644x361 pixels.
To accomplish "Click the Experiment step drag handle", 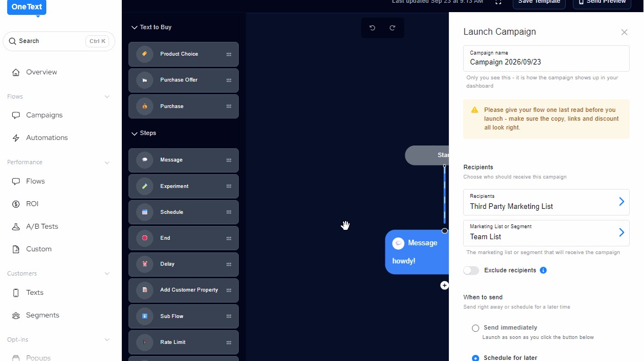I will (x=229, y=186).
